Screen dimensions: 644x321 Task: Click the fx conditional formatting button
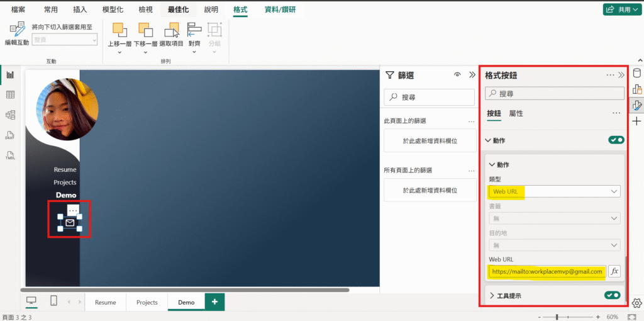click(614, 271)
